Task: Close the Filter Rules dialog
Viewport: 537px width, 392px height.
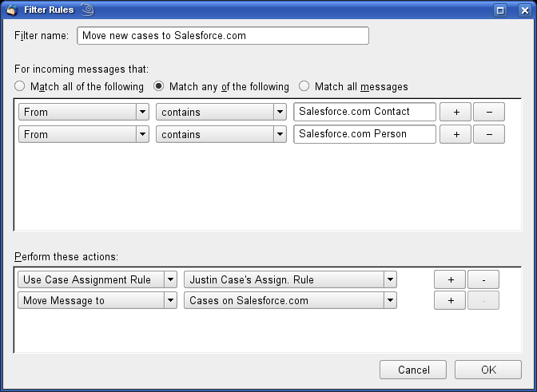Action: (525, 10)
